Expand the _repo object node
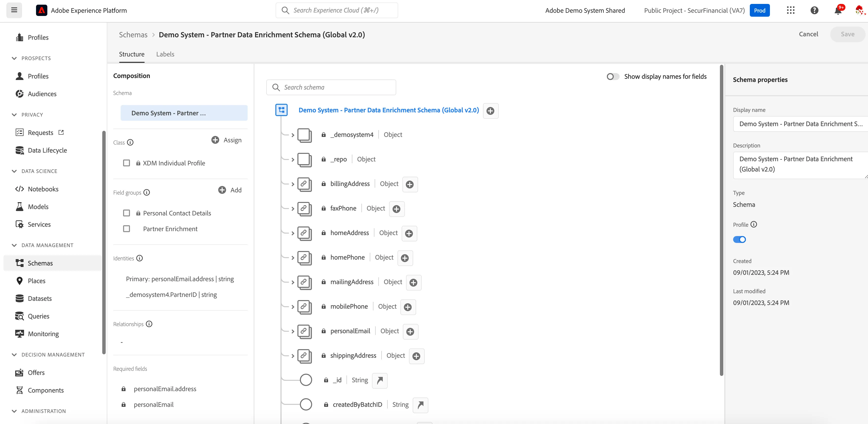The height and width of the screenshot is (424, 868). coord(293,159)
